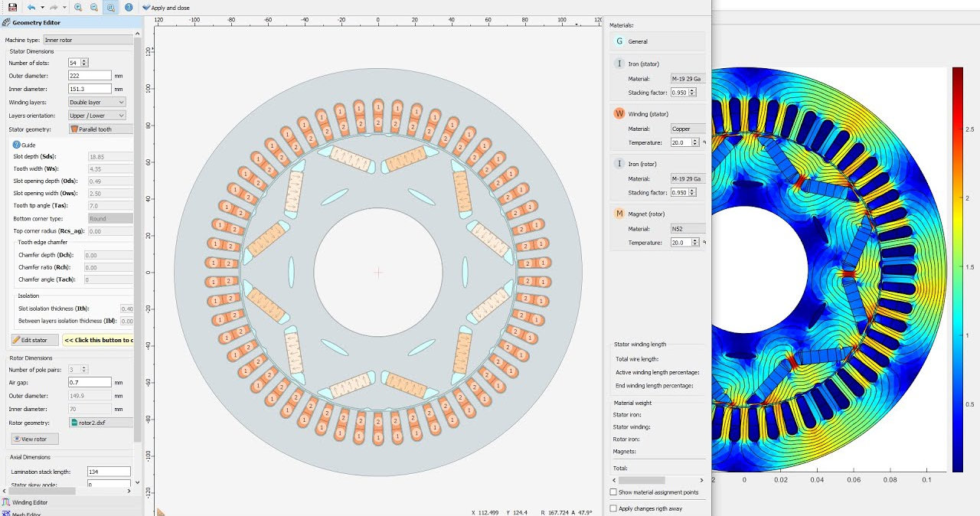Click the Lamination stack length field
Image resolution: width=980 pixels, height=516 pixels.
[x=109, y=472]
